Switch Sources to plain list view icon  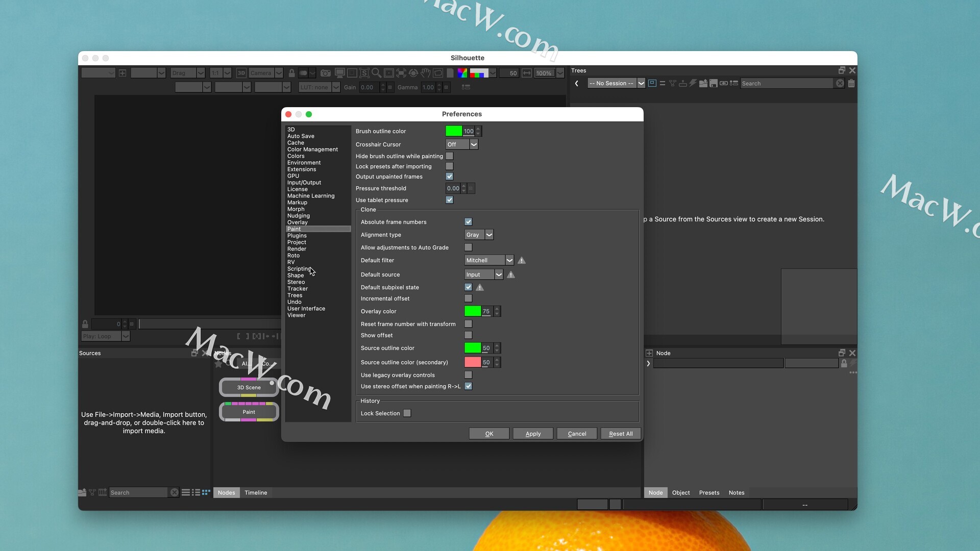click(x=186, y=492)
